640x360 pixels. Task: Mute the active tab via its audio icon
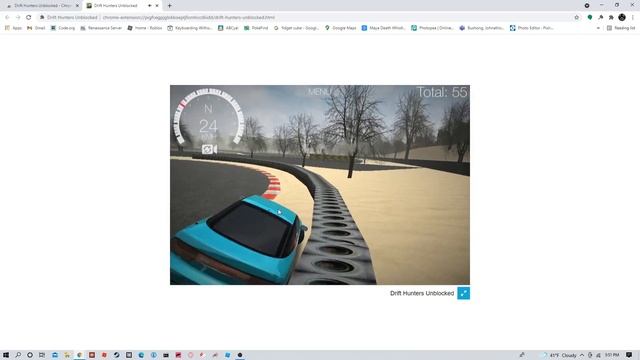pos(149,6)
